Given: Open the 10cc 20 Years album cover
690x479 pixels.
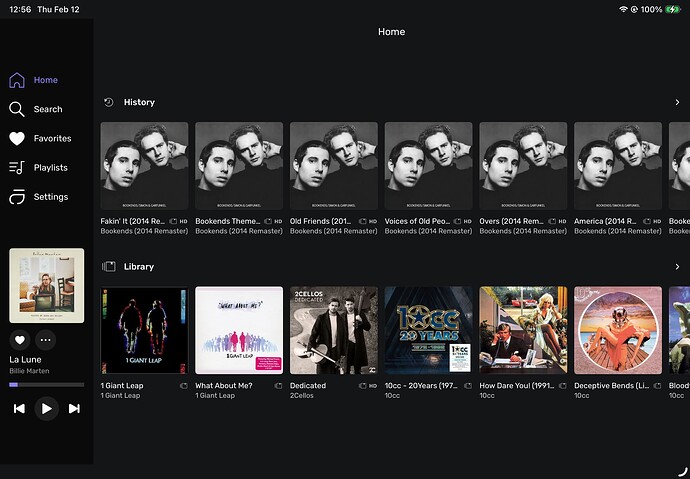Looking at the screenshot, I should tap(429, 330).
